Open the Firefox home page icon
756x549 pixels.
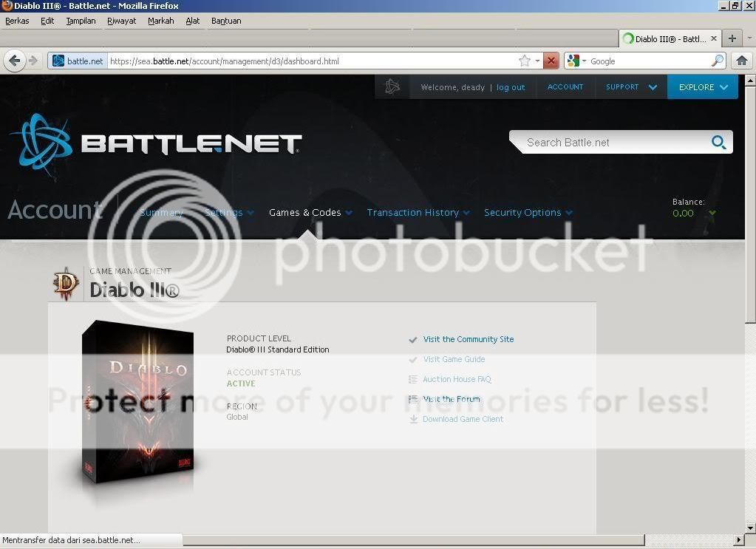tap(741, 61)
